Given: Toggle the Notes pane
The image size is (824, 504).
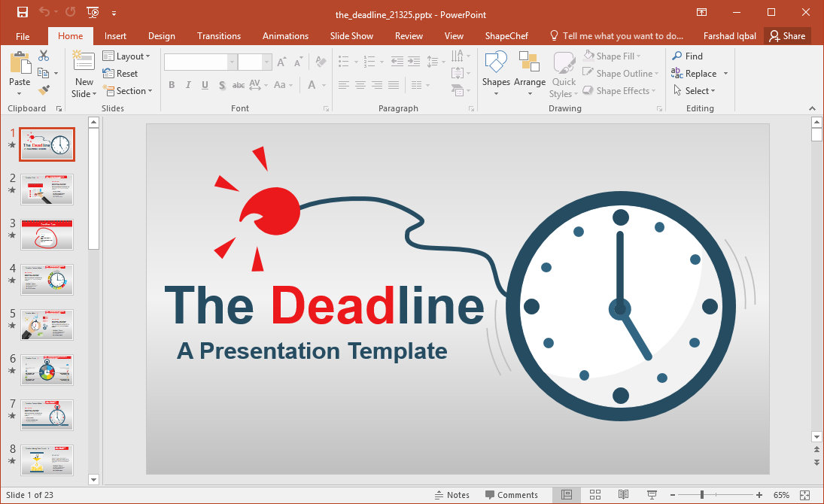Looking at the screenshot, I should point(452,495).
